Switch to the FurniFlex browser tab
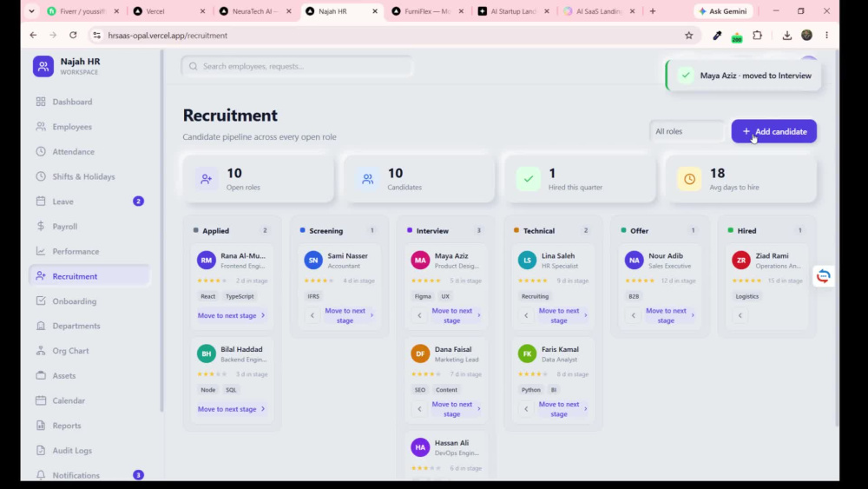868x489 pixels. click(427, 11)
